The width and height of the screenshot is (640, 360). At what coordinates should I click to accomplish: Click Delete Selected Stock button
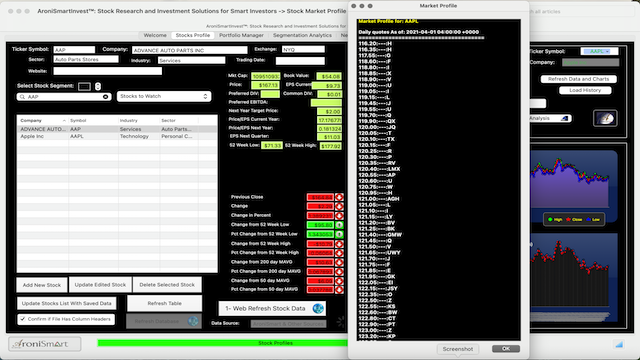click(x=167, y=284)
